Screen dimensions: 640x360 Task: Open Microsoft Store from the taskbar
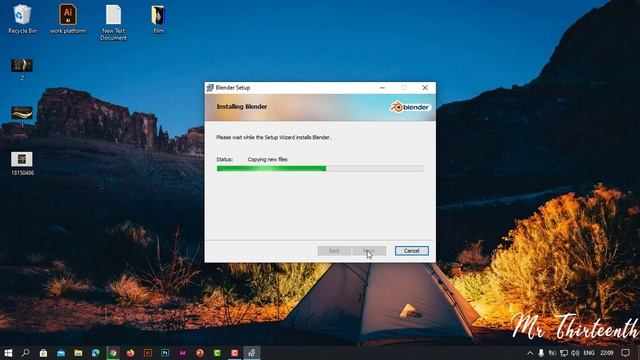click(43, 353)
